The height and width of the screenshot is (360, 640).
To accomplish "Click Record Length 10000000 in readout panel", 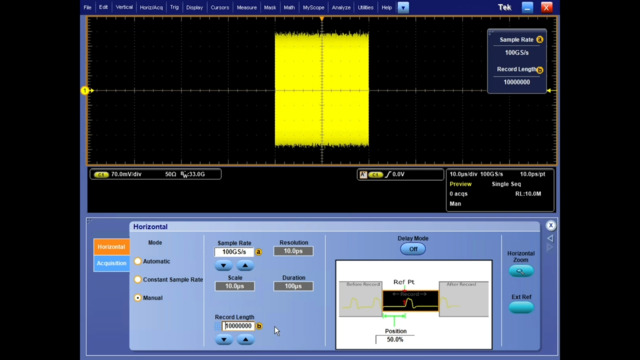I will [x=517, y=82].
